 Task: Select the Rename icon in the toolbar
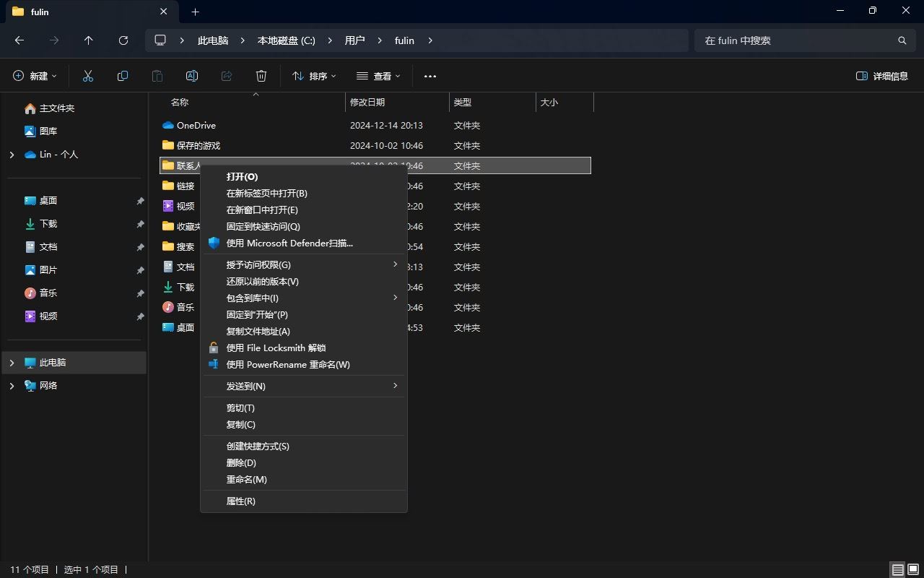[x=191, y=76]
